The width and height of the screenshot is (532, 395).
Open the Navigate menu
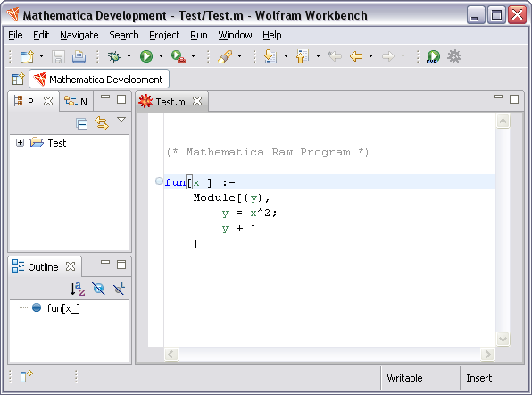pos(79,35)
